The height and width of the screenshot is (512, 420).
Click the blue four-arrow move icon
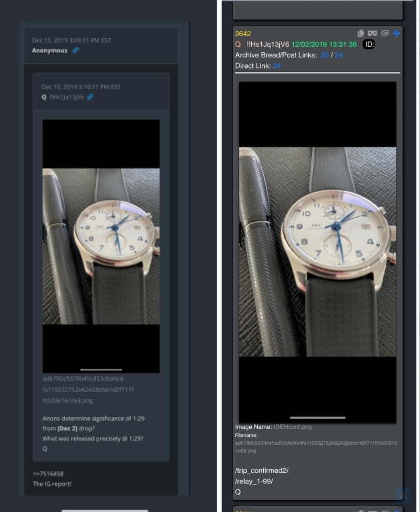tap(397, 33)
